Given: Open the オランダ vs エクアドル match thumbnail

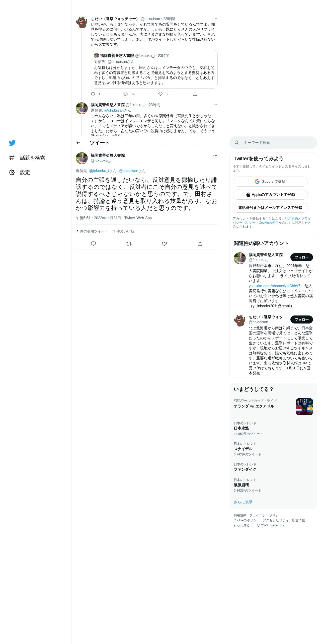Looking at the screenshot, I should (x=304, y=407).
